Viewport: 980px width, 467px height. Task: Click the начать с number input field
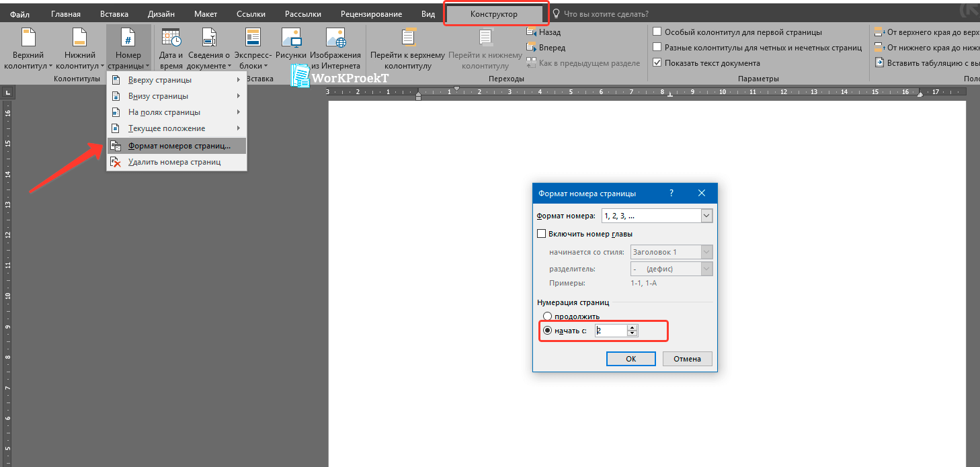pyautogui.click(x=610, y=331)
